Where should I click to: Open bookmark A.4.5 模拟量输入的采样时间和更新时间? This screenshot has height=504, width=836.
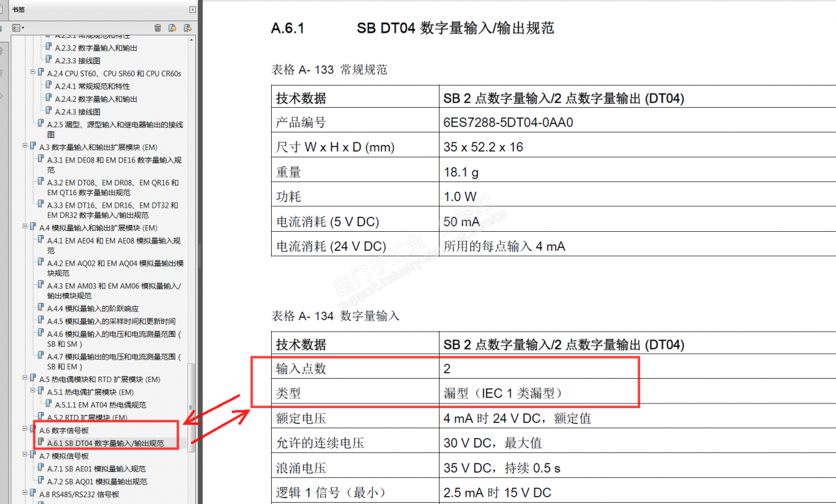pos(111,321)
